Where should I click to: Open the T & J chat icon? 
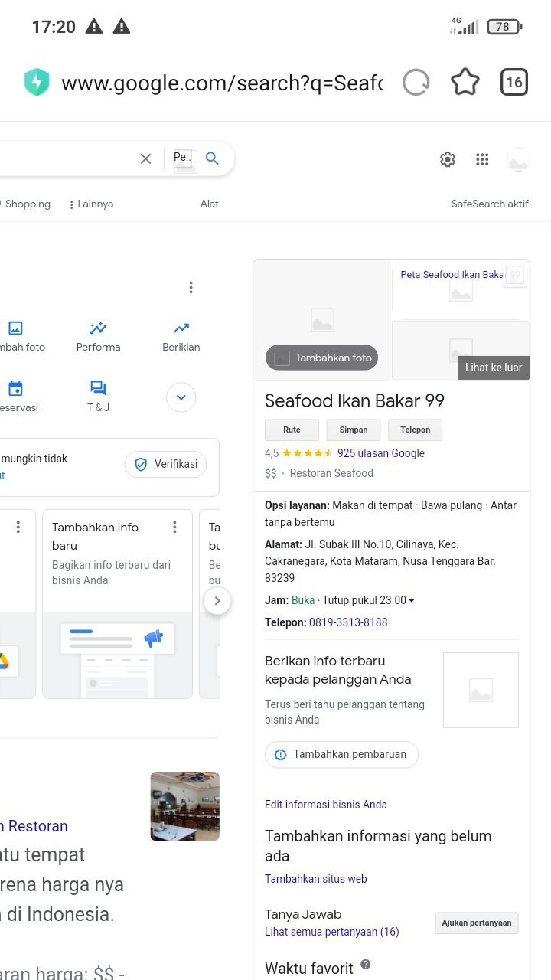click(x=98, y=388)
